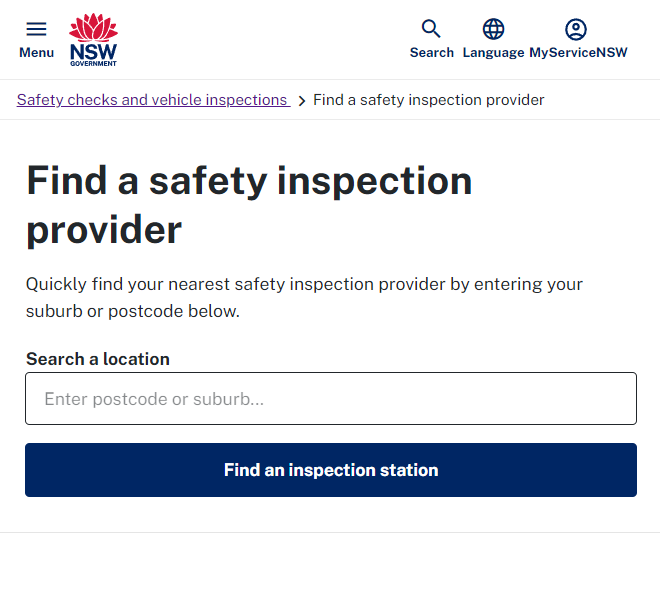Go to Safety checks and vehicle inspections
This screenshot has height=597, width=660.
pyautogui.click(x=153, y=100)
